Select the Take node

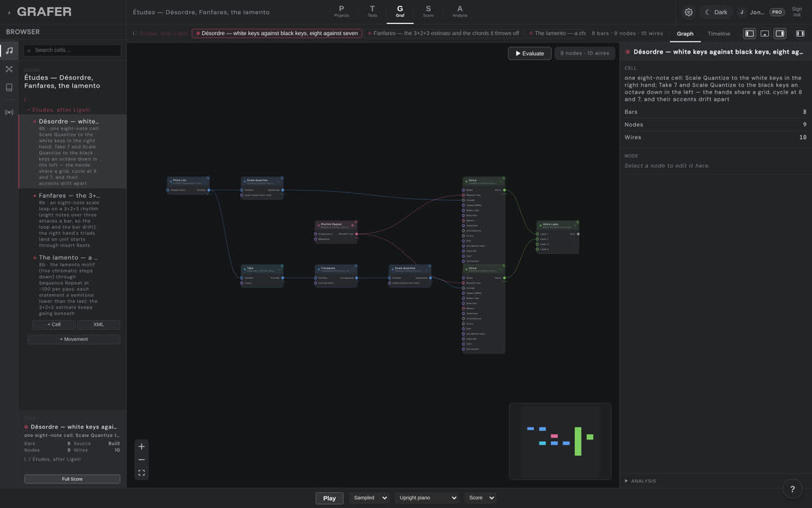click(262, 276)
